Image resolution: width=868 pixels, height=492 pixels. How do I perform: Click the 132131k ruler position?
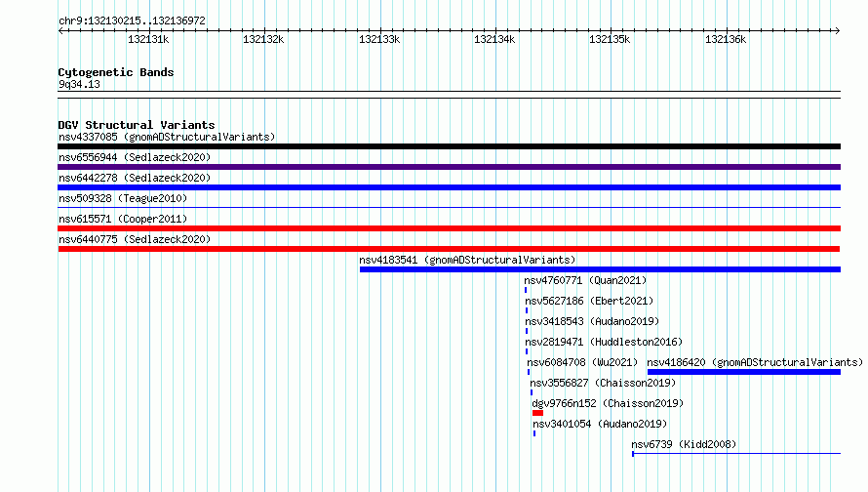(x=148, y=39)
